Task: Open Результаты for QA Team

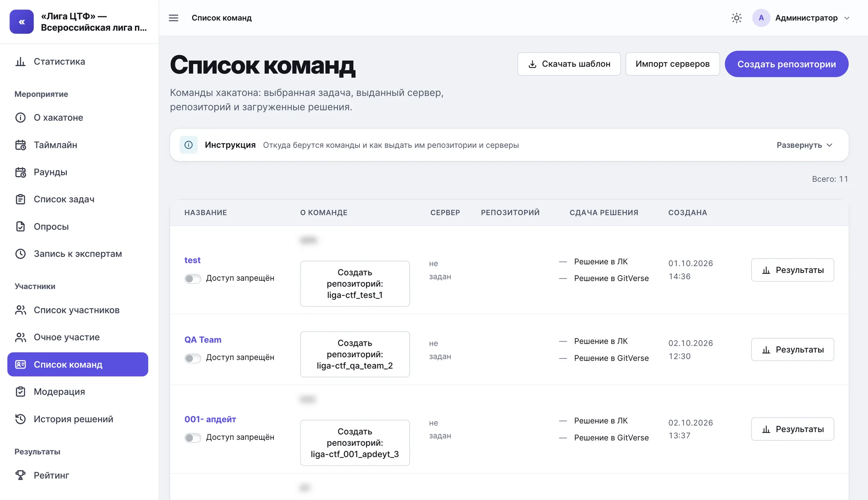Action: [792, 349]
